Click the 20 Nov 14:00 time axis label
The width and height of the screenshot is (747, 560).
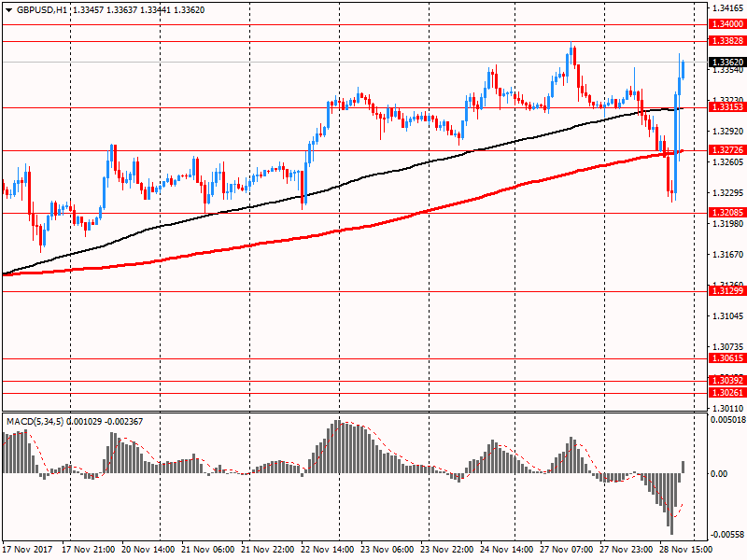pyautogui.click(x=148, y=549)
